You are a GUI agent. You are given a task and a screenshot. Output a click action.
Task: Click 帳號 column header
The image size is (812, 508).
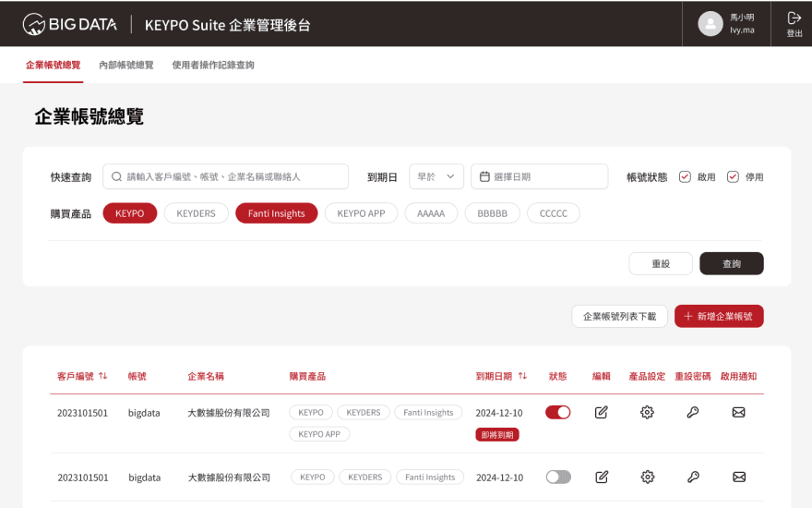pyautogui.click(x=137, y=376)
